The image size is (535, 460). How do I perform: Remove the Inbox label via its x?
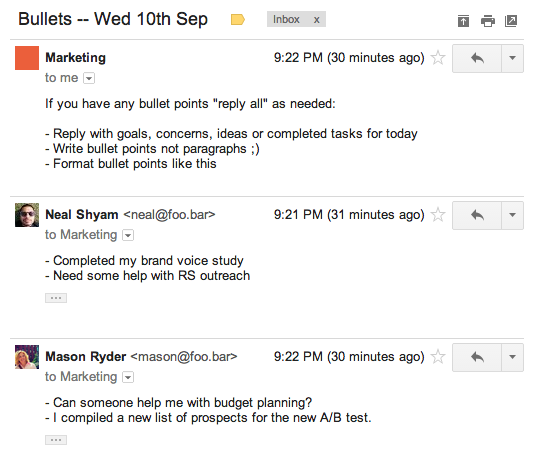pos(317,20)
